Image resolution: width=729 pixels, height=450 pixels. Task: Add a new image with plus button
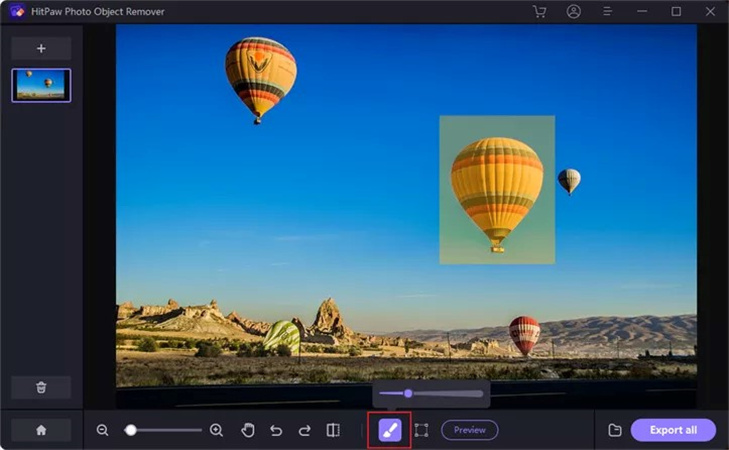click(x=41, y=48)
